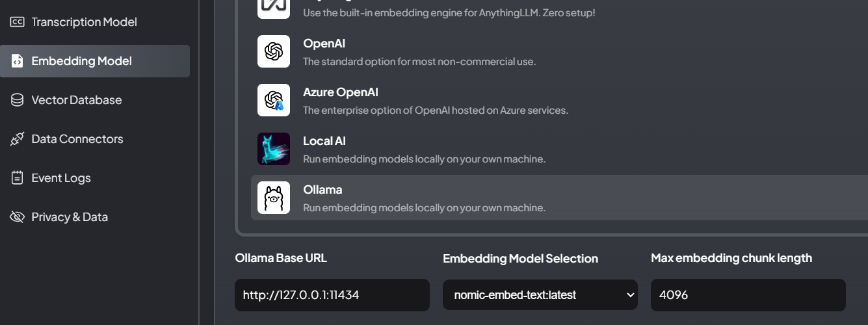Image resolution: width=868 pixels, height=325 pixels.
Task: Focus the Max embedding chunk length field
Action: [748, 295]
